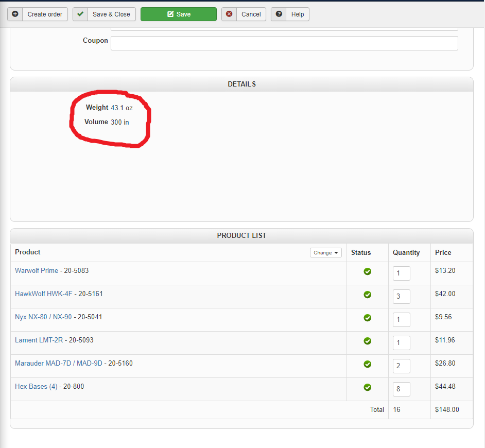485x448 pixels.
Task: Click the price $26.80
Action: (x=445, y=363)
